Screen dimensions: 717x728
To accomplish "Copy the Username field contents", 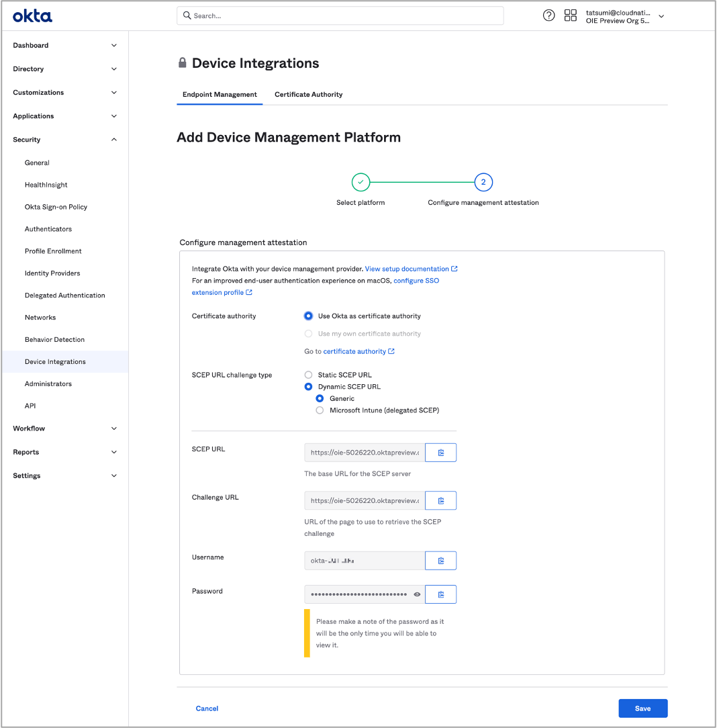I will [440, 560].
